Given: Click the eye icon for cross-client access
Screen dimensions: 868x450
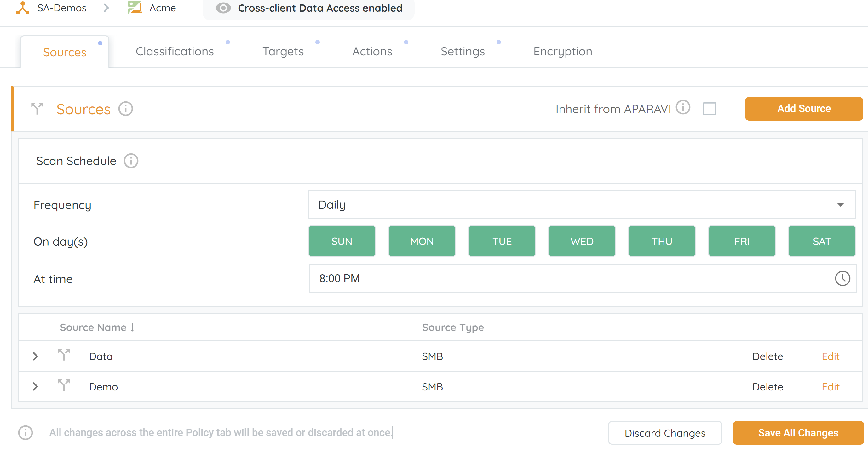Looking at the screenshot, I should click(x=223, y=8).
